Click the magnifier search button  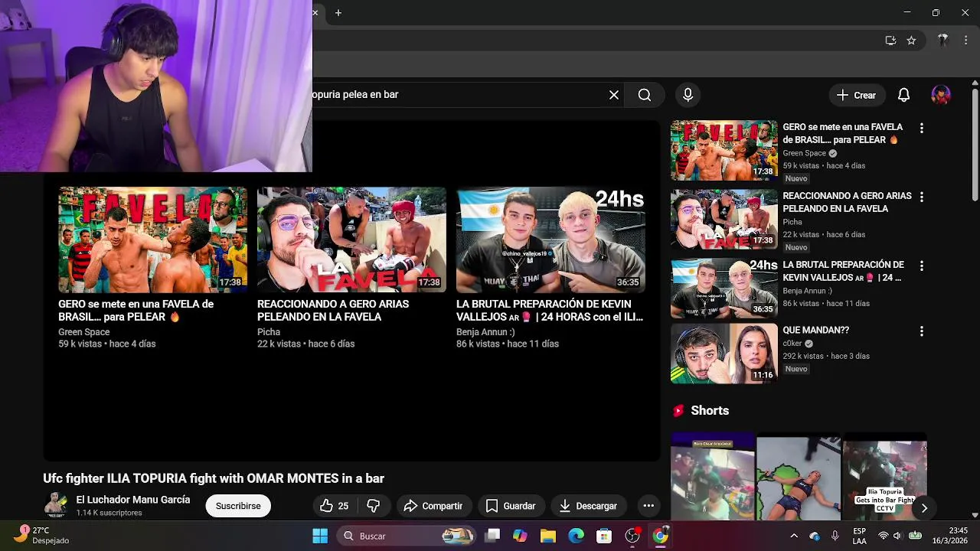coord(645,95)
